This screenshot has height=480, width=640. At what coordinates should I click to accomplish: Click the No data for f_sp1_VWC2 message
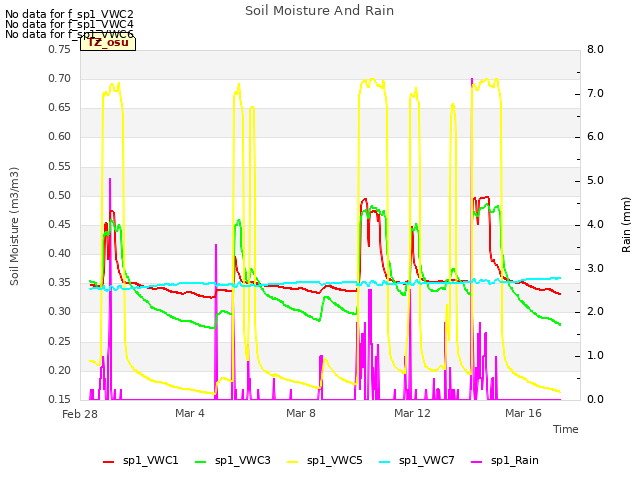click(69, 14)
